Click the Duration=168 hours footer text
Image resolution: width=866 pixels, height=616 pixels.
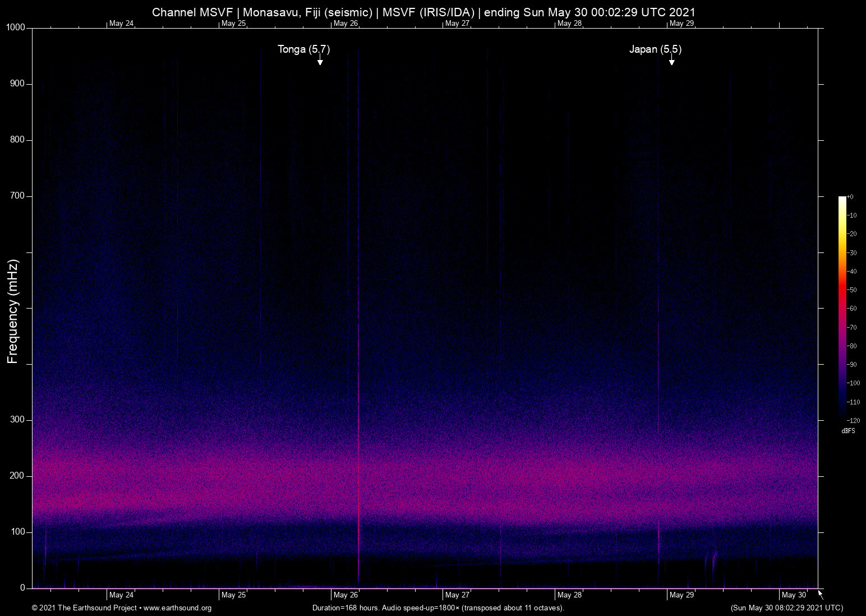437,608
